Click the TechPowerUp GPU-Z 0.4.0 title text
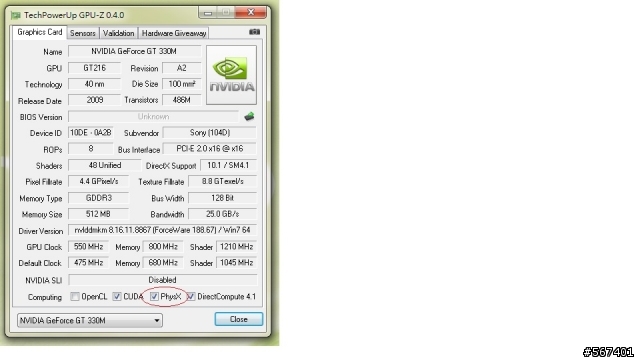This screenshot has height=360, width=640. 74,15
